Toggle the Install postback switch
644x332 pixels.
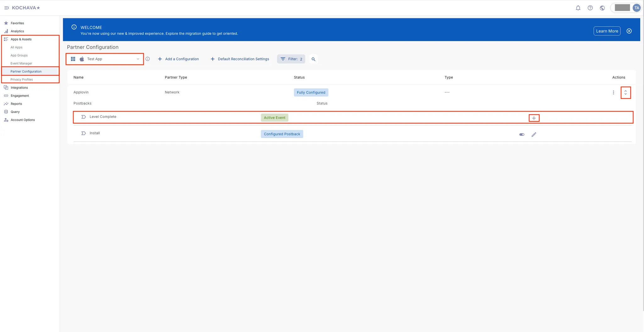(522, 135)
